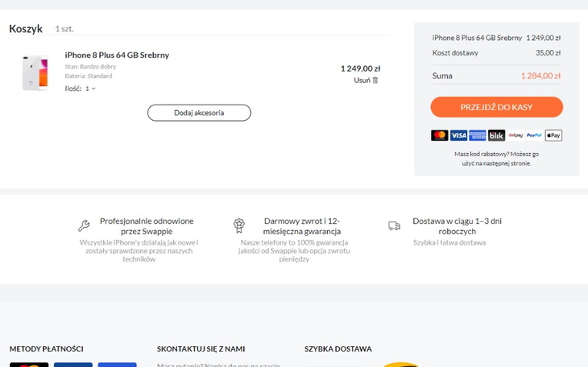Click the Blik payment icon
The height and width of the screenshot is (367, 588).
click(496, 135)
